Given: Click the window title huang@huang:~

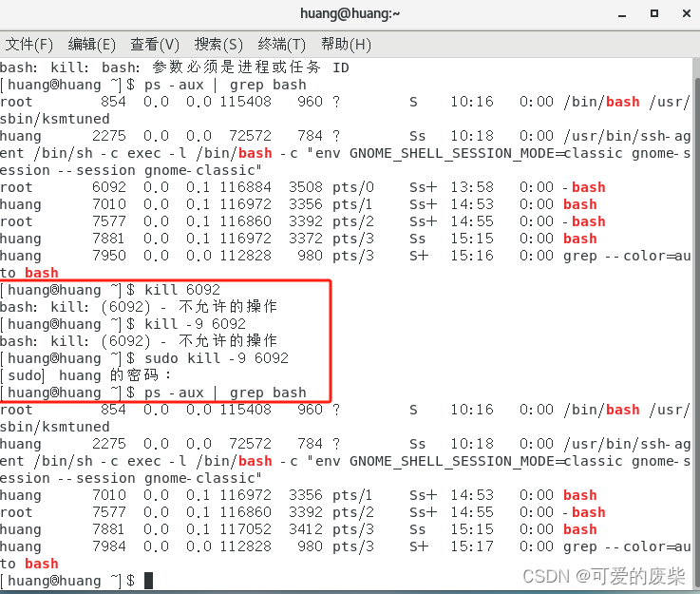Looking at the screenshot, I should tap(350, 13).
